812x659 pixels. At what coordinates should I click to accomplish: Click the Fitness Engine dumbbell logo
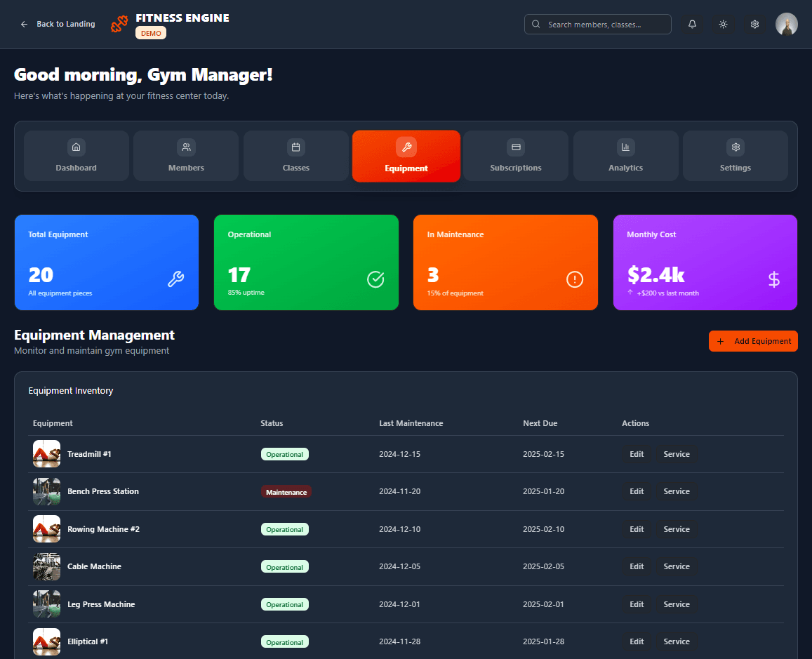tap(119, 24)
